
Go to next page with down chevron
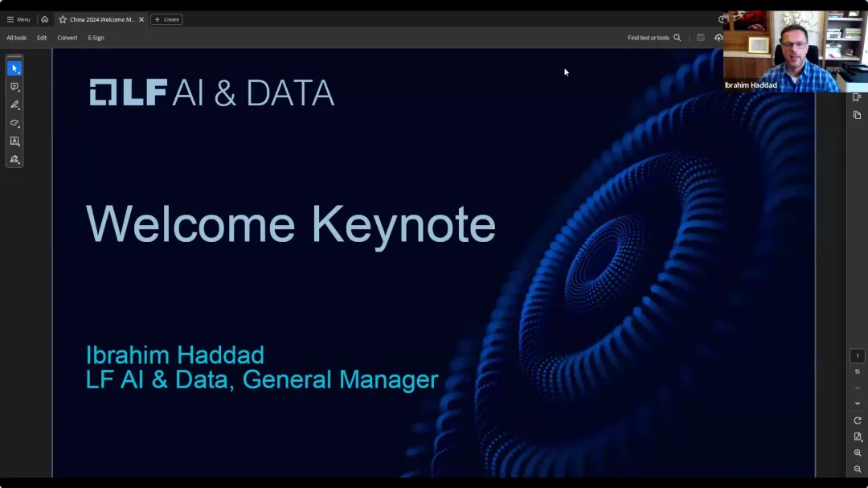tap(858, 404)
